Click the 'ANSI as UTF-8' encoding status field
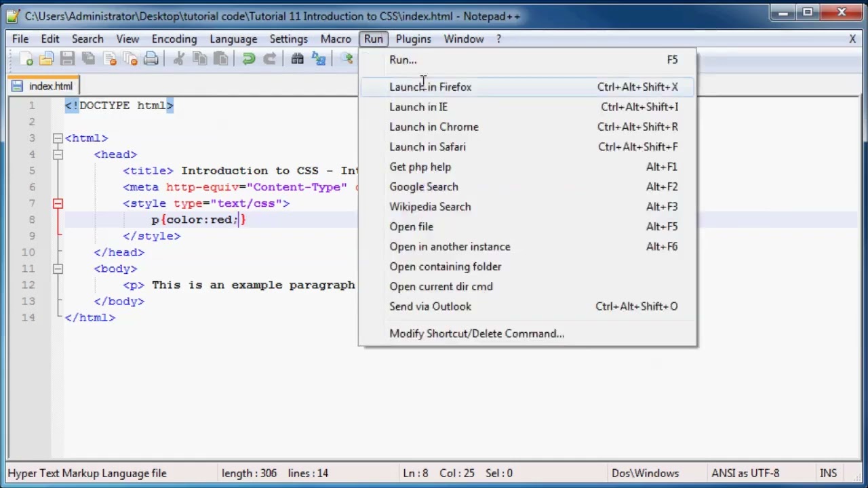The image size is (868, 488). [x=745, y=473]
